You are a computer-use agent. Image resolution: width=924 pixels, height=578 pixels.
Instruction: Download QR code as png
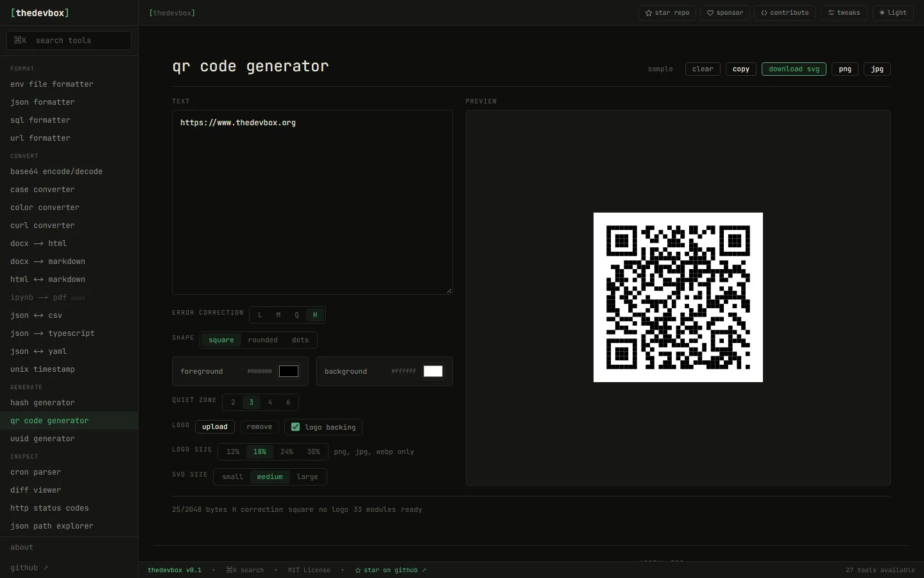845,69
